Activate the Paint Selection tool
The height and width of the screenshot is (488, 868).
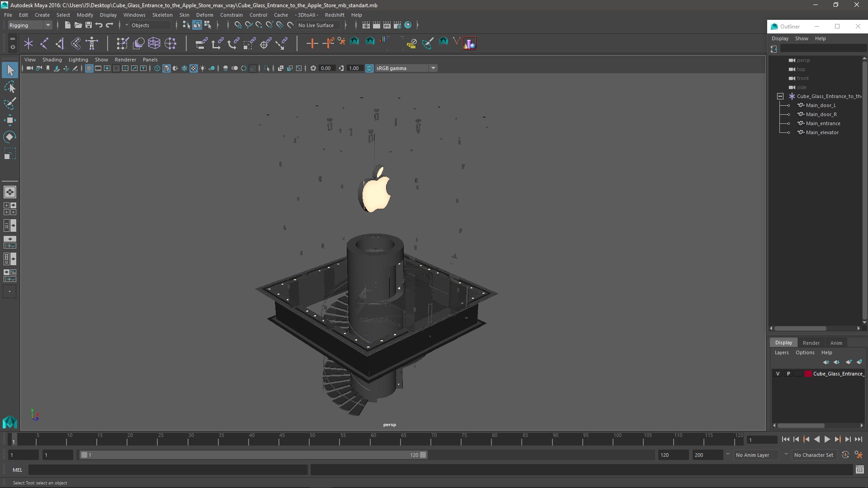tap(10, 103)
